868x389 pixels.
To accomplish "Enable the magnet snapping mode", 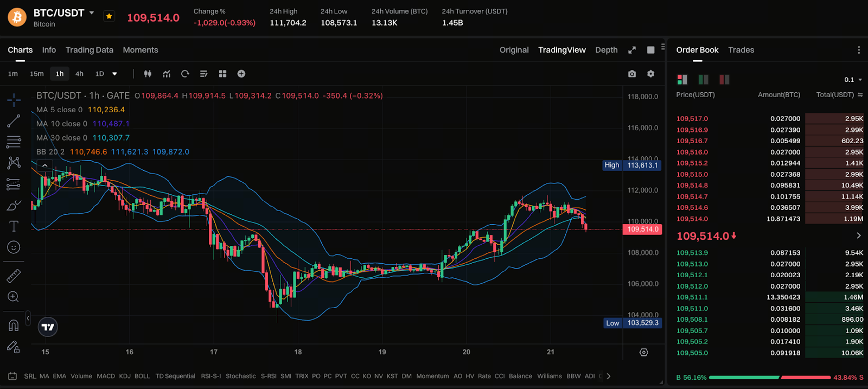I will [14, 325].
